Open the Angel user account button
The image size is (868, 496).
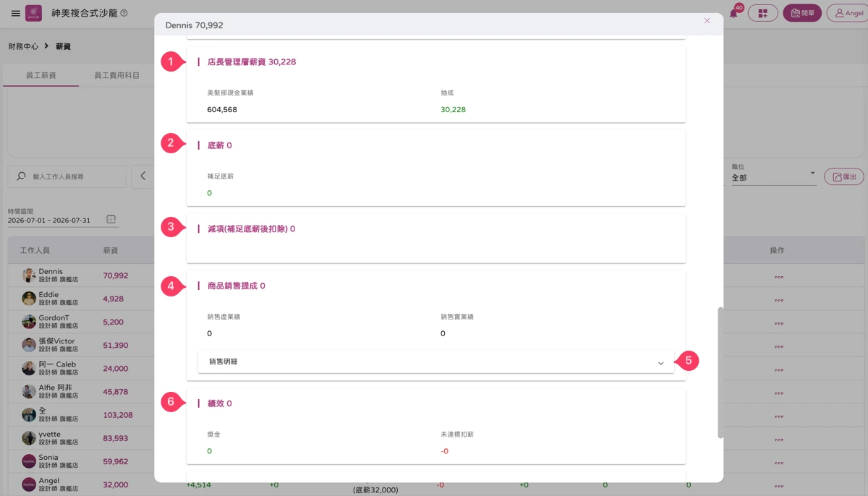tap(848, 13)
